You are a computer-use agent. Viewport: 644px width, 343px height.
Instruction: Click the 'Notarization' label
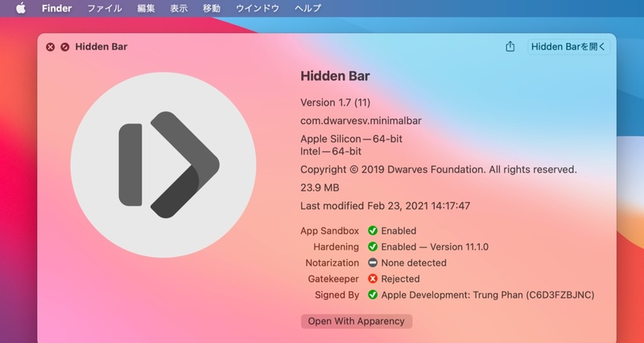(332, 263)
